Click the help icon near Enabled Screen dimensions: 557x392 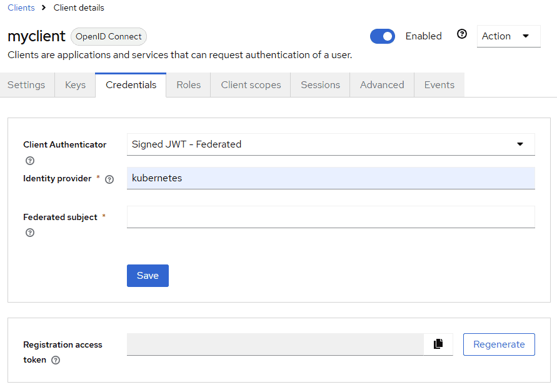[462, 34]
